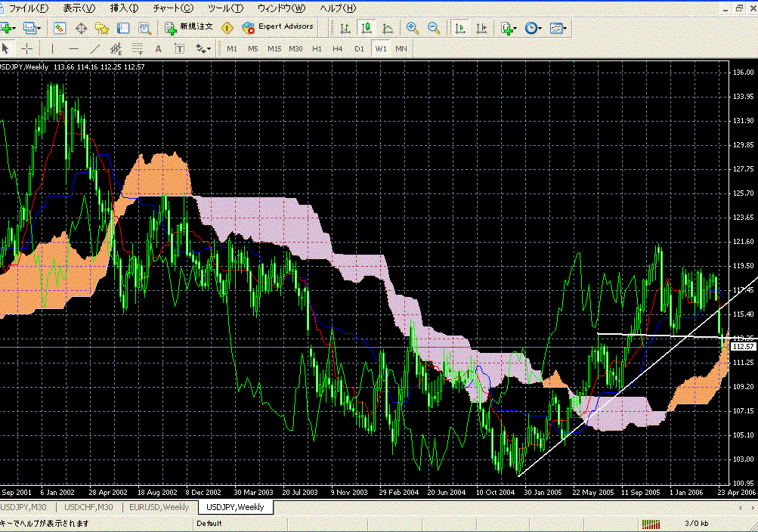Open the indicators list dropdown
758x532 pixels.
click(509, 28)
